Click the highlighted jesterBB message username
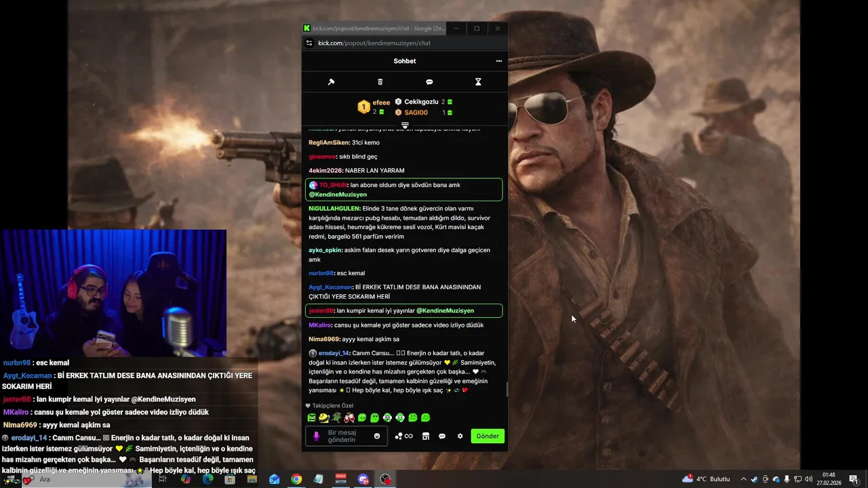The width and height of the screenshot is (868, 488). 321,310
